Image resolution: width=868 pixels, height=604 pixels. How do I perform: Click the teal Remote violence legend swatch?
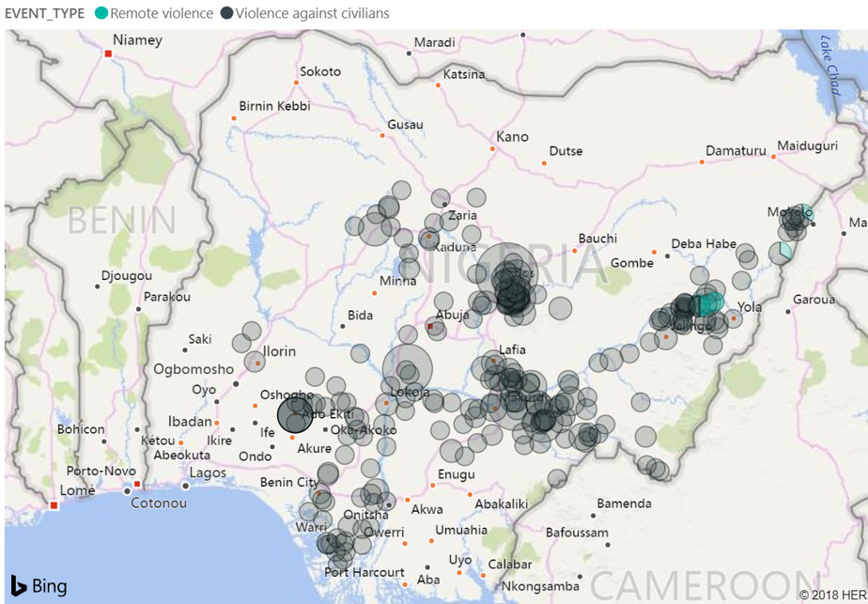[x=101, y=13]
